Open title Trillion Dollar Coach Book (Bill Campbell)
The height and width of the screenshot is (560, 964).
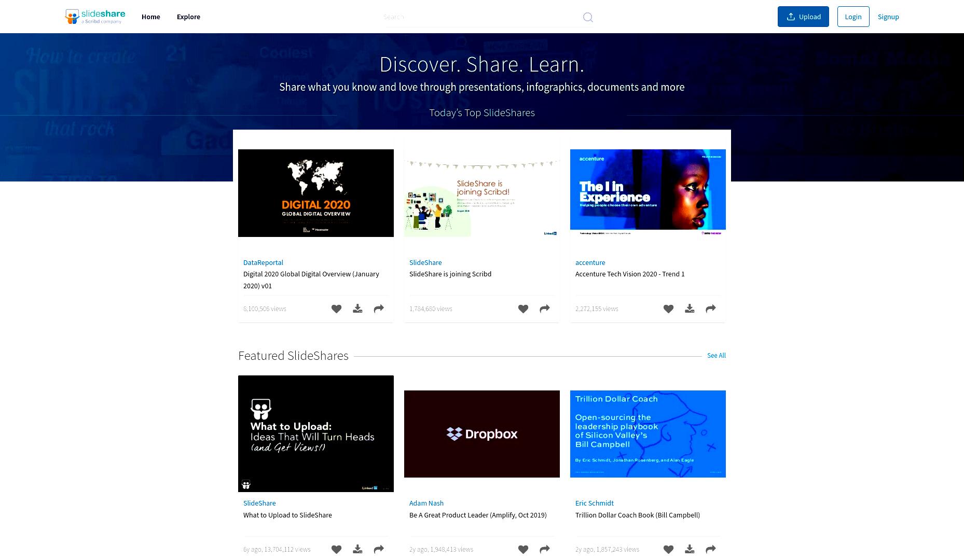(638, 515)
